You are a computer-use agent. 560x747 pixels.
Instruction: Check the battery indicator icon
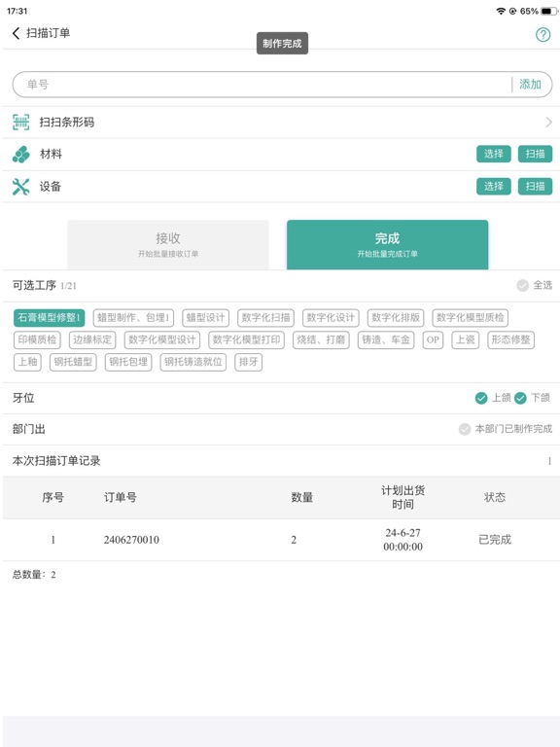[548, 11]
